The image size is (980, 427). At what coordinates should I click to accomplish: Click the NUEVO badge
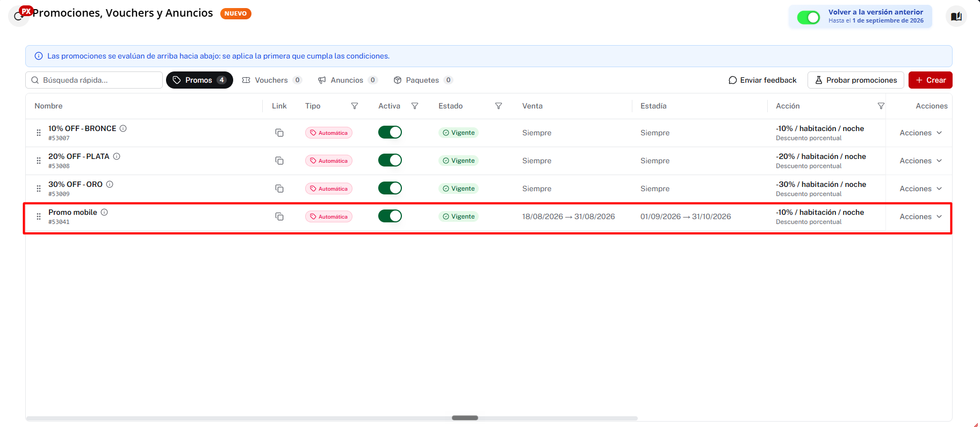pyautogui.click(x=236, y=13)
